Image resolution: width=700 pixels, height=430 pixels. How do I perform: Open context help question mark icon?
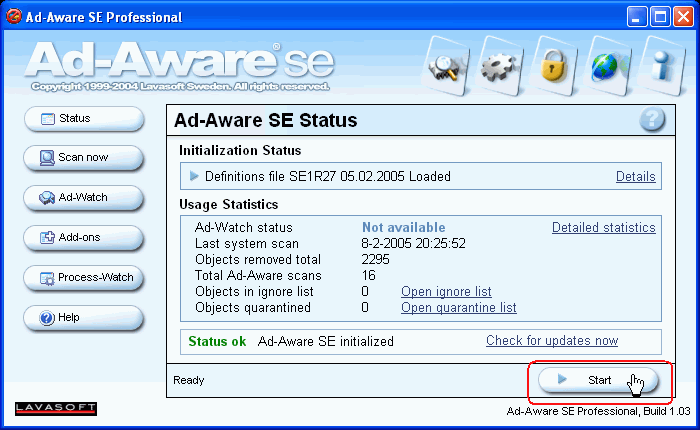pos(652,119)
